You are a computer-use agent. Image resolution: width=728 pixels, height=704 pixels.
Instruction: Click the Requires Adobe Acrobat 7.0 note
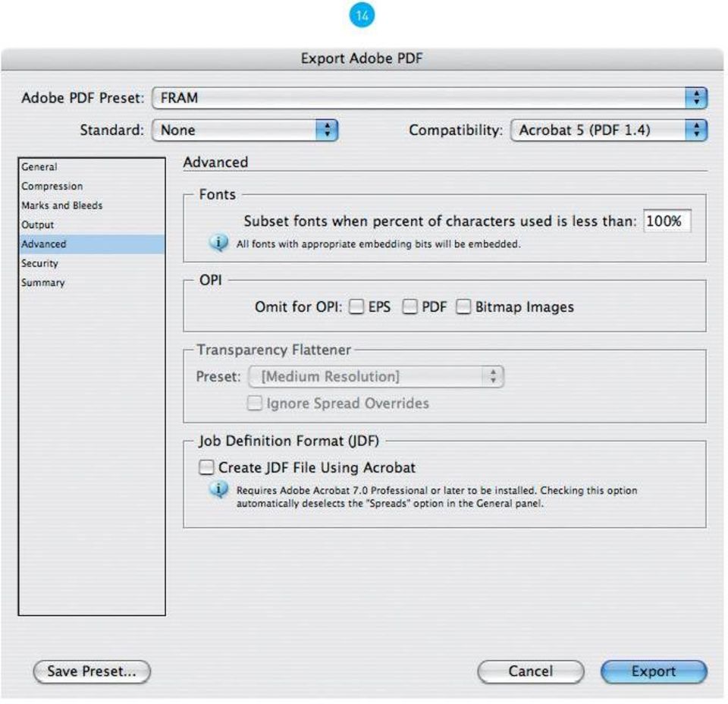437,497
